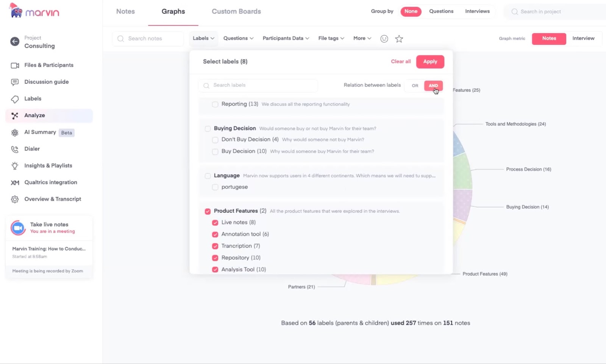Click the Discussion guide chat icon
The image size is (606, 364).
click(15, 82)
